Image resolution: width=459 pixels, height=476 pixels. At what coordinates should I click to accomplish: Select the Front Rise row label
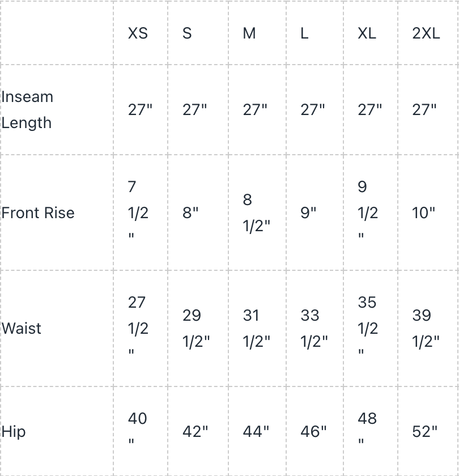pos(38,212)
